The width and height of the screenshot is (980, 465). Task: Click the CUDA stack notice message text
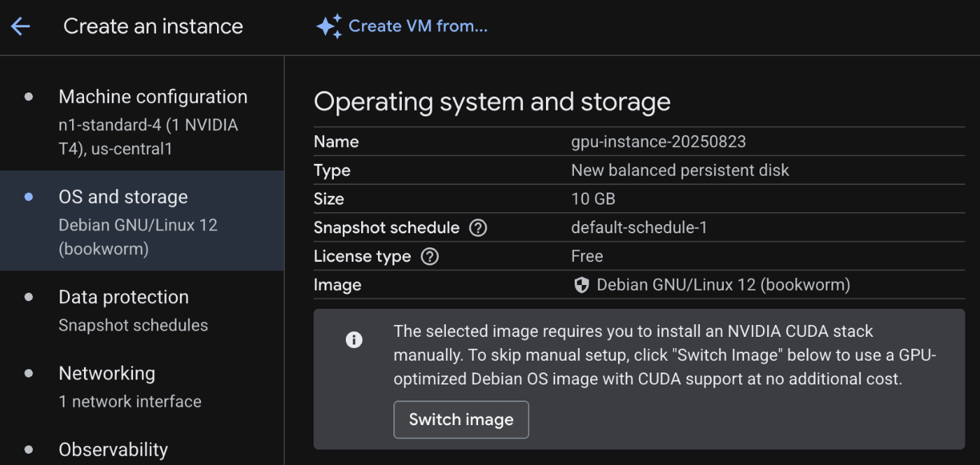tap(665, 355)
